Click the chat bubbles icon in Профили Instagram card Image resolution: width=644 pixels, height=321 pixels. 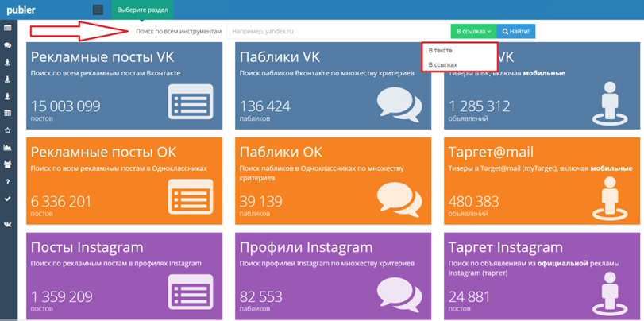point(399,294)
